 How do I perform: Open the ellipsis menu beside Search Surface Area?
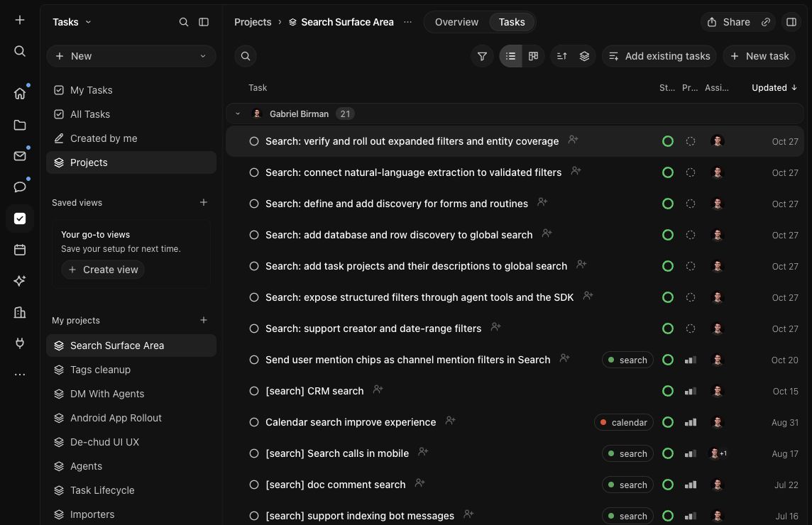407,22
